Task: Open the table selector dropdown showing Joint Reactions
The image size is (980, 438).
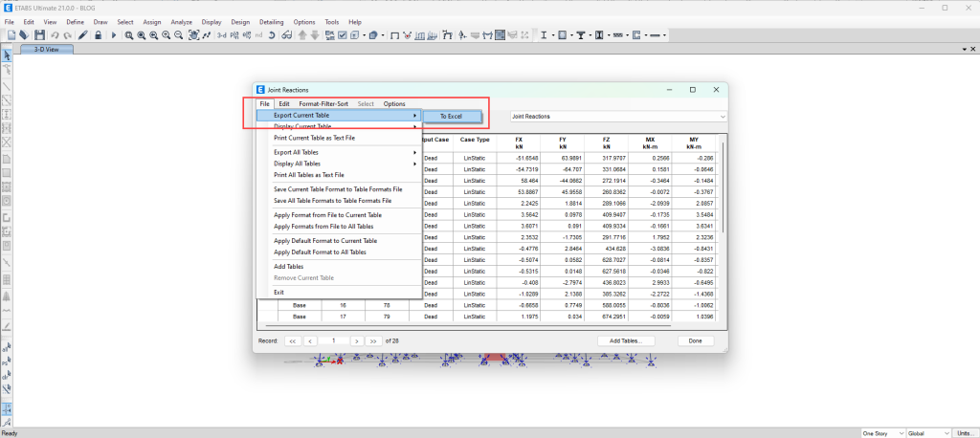Action: point(618,117)
